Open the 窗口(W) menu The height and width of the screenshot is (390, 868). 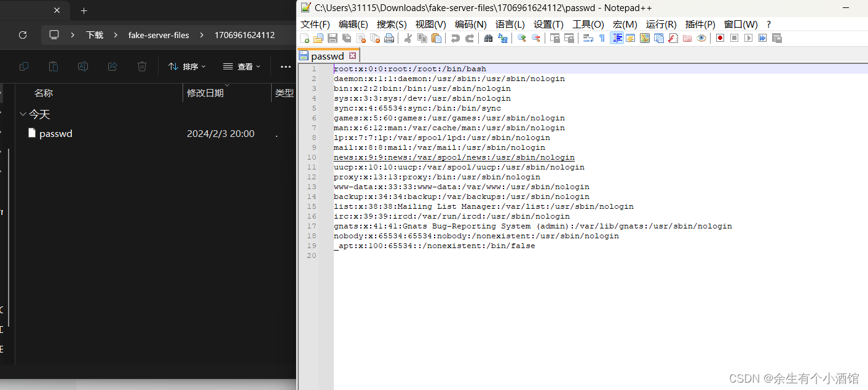pyautogui.click(x=741, y=25)
